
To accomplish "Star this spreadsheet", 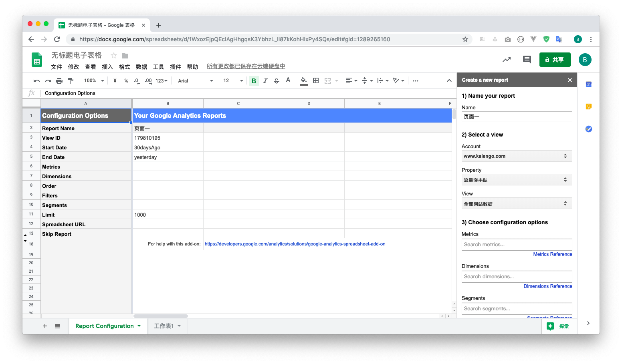I will tap(114, 56).
